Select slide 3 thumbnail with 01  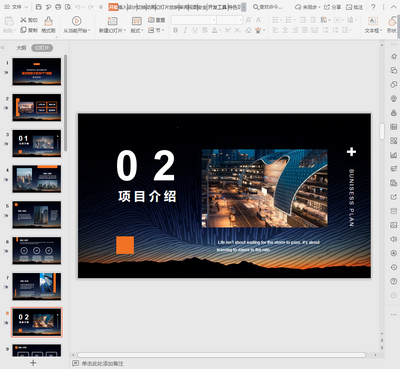tap(37, 143)
